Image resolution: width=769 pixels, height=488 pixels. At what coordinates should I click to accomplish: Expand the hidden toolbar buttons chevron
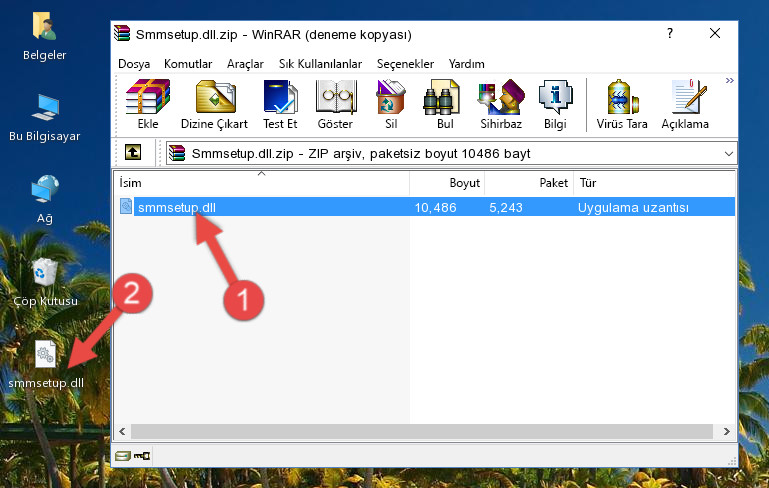[730, 80]
